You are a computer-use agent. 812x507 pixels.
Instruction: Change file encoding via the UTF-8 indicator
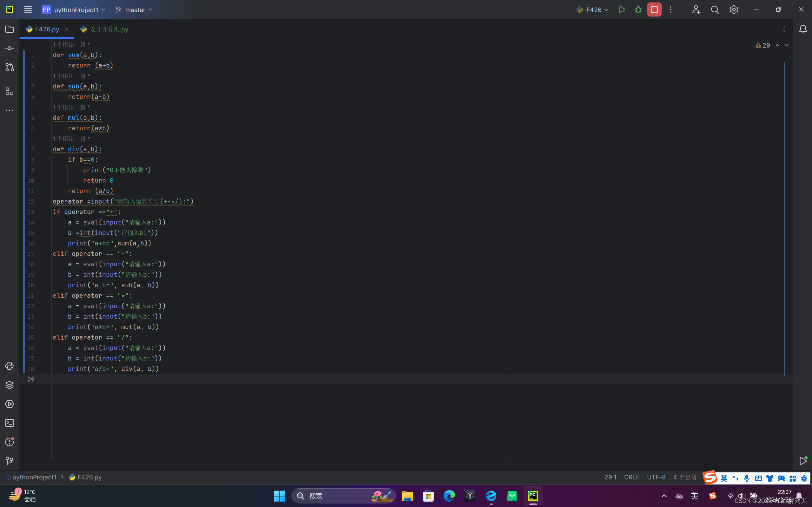pos(656,477)
